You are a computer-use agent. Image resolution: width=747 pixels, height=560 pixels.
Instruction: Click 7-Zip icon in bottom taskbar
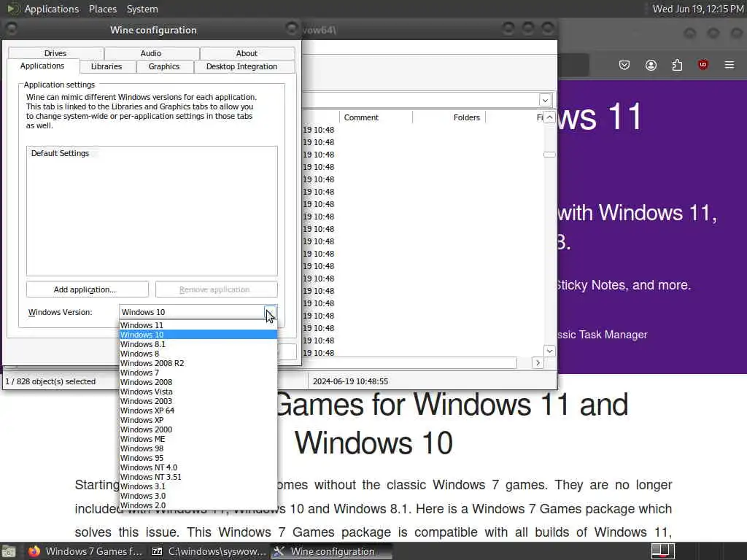coord(157,551)
